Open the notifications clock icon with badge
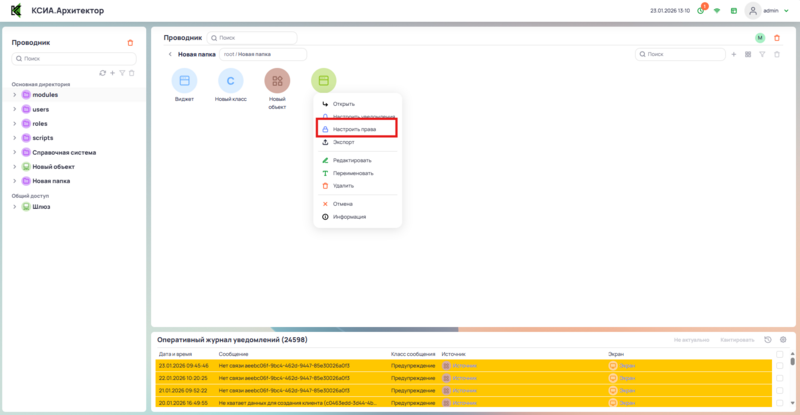The height and width of the screenshot is (415, 800). 701,11
